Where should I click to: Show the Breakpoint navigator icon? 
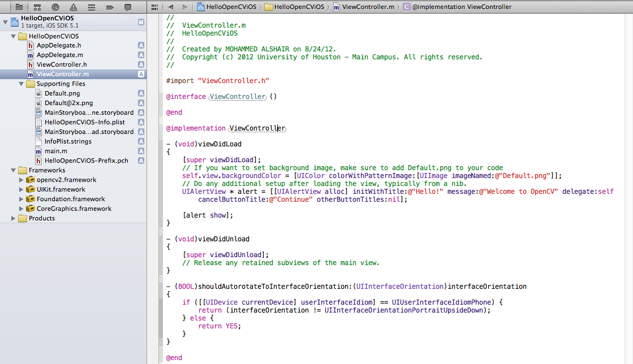(110, 7)
